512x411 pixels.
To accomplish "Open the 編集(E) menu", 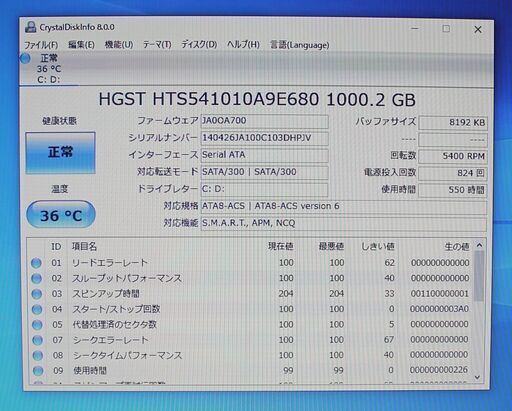I will pyautogui.click(x=81, y=45).
